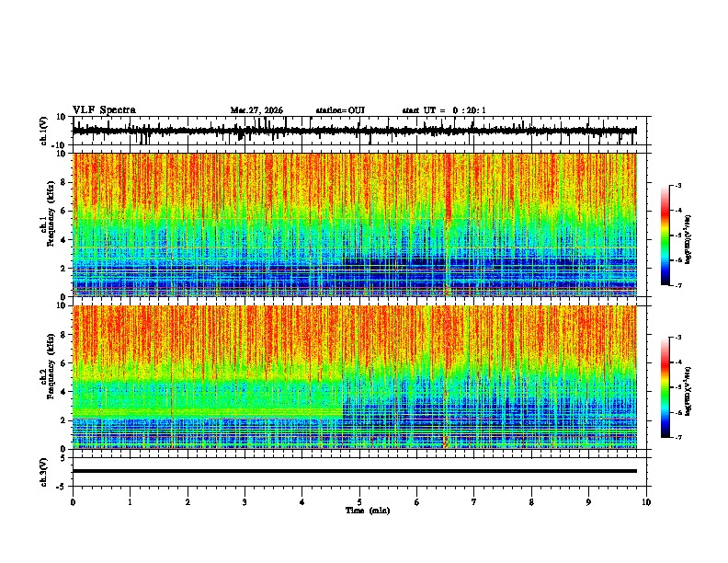Click the time axis tick label "9"
Viewport: 728px width, 563px height.
pos(588,502)
